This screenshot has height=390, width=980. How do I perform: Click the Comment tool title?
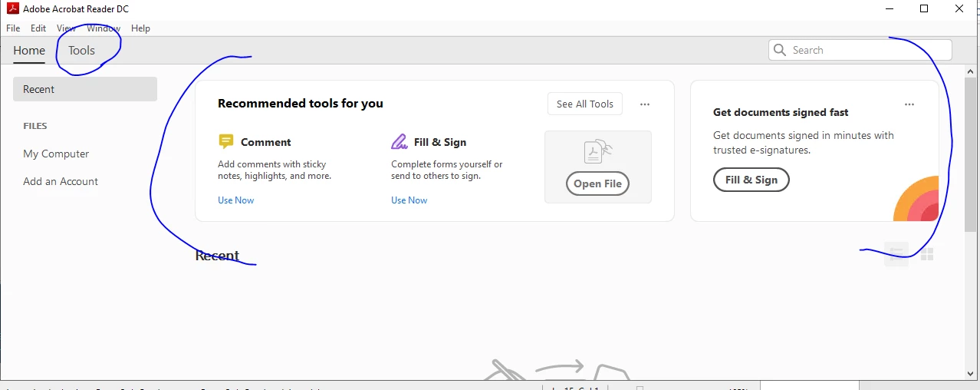266,142
